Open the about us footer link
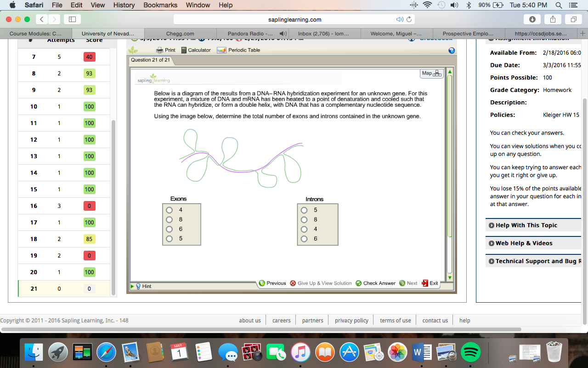 [250, 321]
